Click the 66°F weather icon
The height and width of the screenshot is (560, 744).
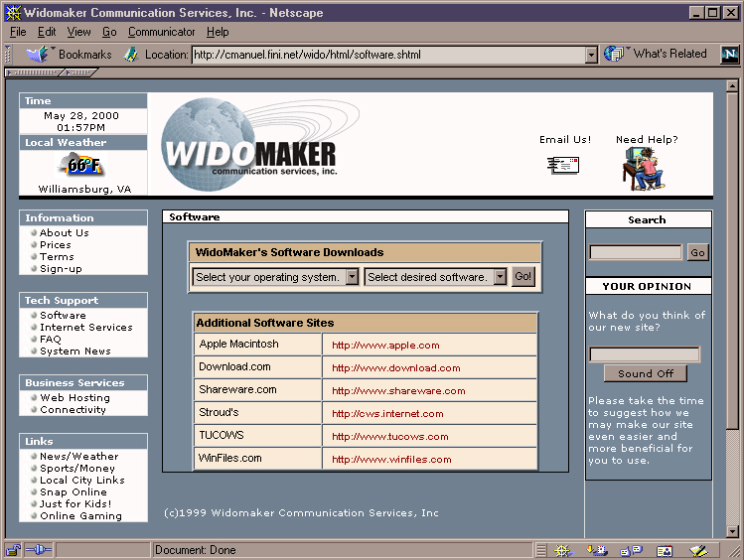[x=81, y=165]
